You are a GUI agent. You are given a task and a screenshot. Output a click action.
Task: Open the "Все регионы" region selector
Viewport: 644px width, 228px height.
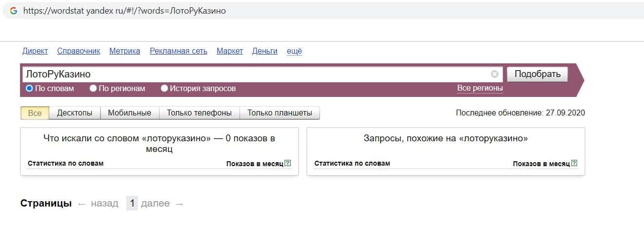(480, 88)
